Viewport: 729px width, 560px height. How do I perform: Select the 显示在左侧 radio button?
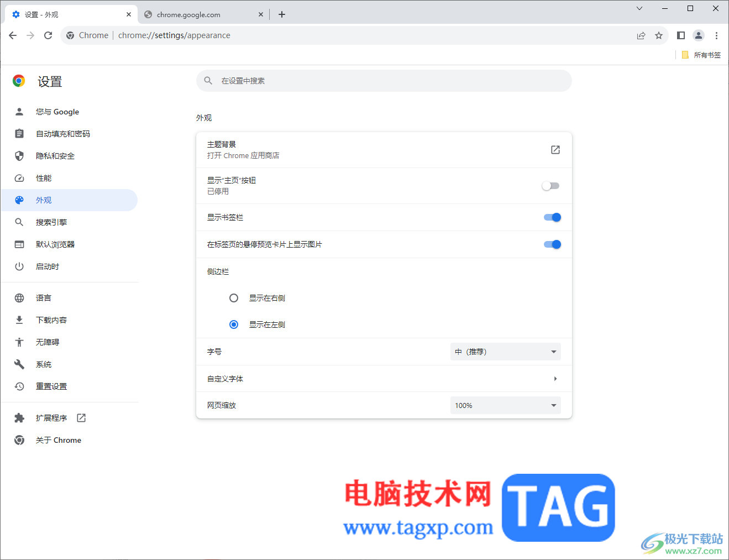(234, 325)
